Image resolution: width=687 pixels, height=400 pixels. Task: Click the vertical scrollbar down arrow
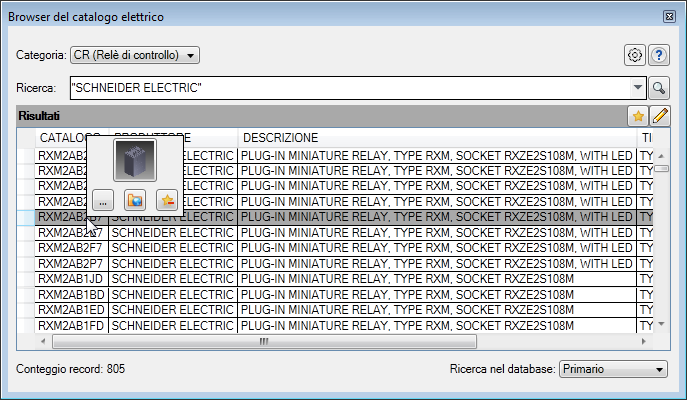(662, 324)
